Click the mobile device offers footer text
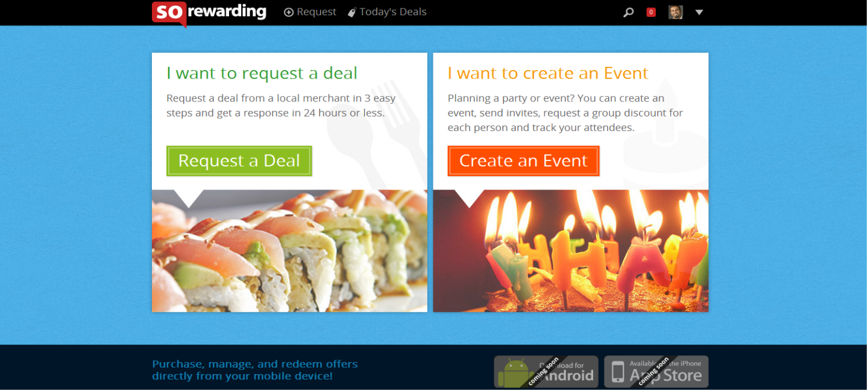This screenshot has width=868, height=391. pos(255,370)
